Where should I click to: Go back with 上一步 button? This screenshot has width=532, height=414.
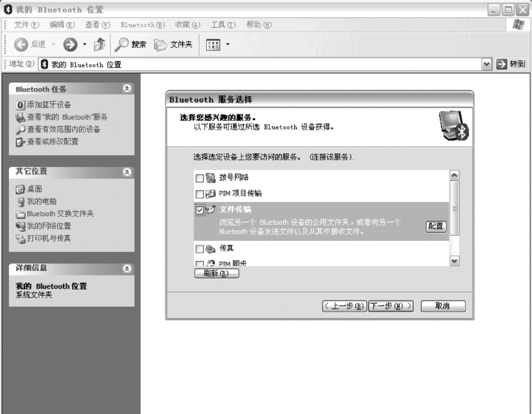pyautogui.click(x=344, y=306)
